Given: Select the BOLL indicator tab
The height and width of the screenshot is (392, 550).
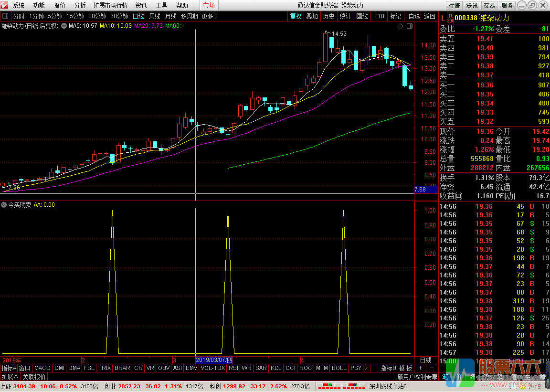Looking at the screenshot, I should [x=339, y=368].
